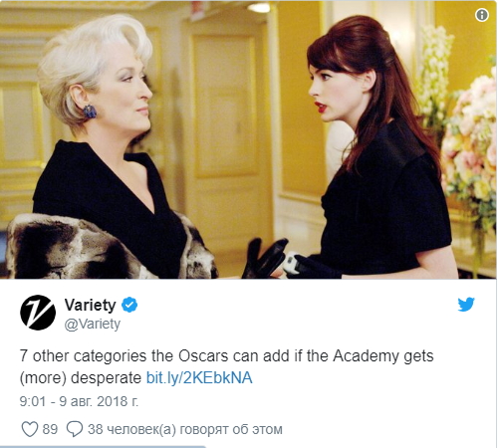This screenshot has height=448, width=498.
Task: Click the word desperate in the tweet text
Action: coord(106,378)
